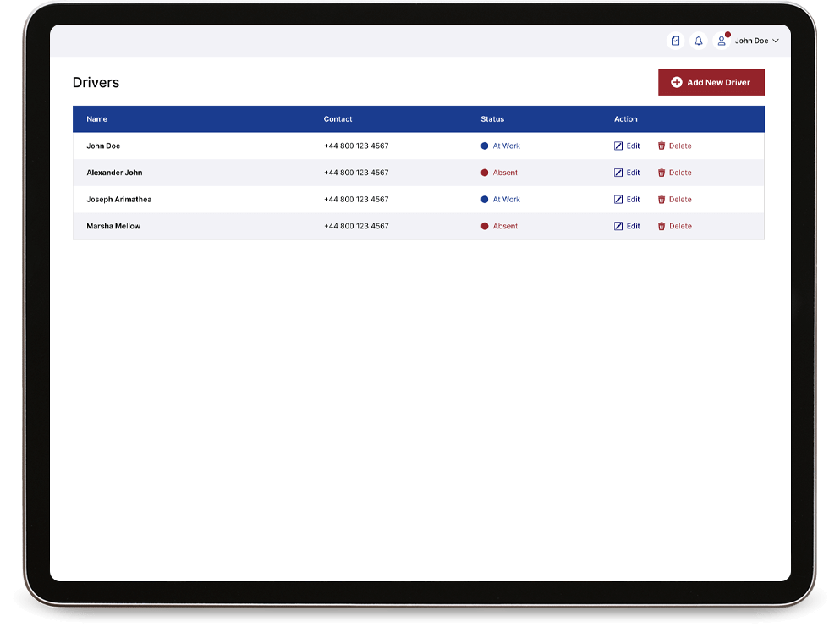Click the Absent status of Marsha Mellow
840x627 pixels.
coord(505,227)
